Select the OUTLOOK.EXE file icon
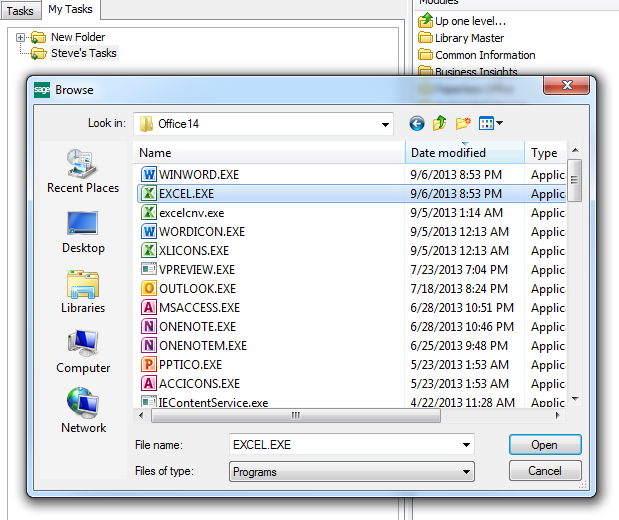The height and width of the screenshot is (520, 619). pyautogui.click(x=149, y=288)
